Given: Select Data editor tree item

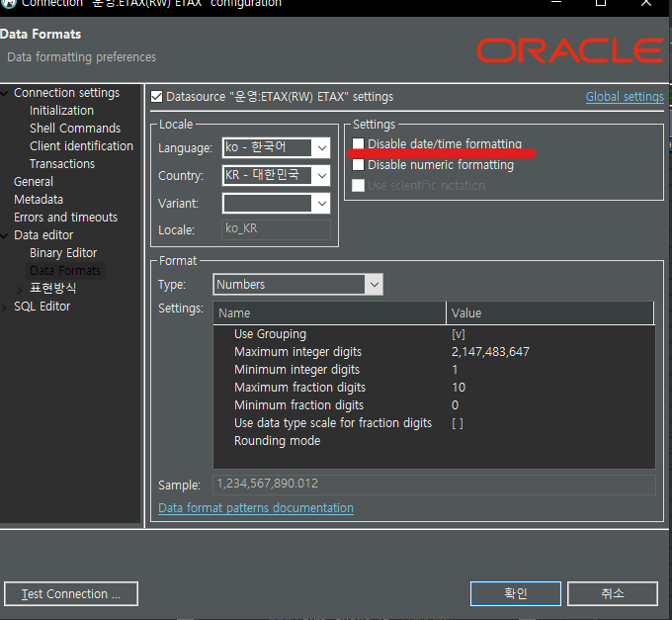Looking at the screenshot, I should [x=43, y=235].
